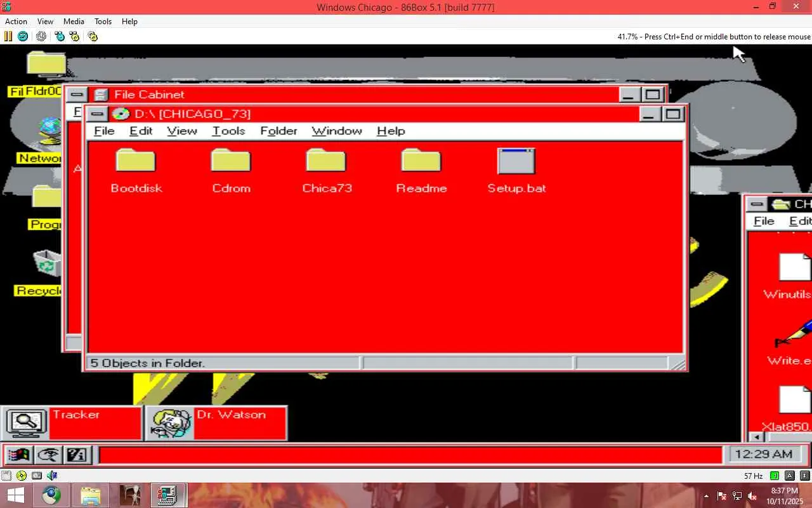The height and width of the screenshot is (508, 812).
Task: Open File menu in the right-edge window
Action: pyautogui.click(x=764, y=221)
